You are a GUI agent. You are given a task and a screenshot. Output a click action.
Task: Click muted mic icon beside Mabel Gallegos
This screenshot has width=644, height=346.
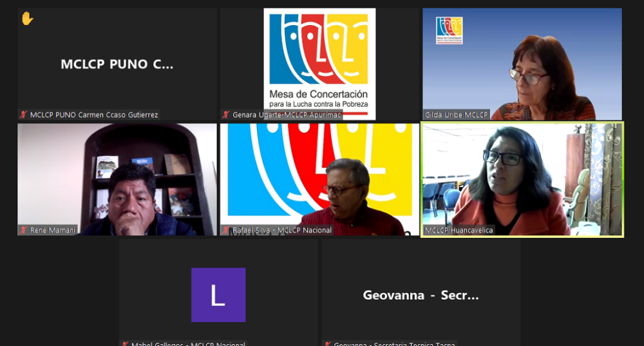tap(125, 344)
